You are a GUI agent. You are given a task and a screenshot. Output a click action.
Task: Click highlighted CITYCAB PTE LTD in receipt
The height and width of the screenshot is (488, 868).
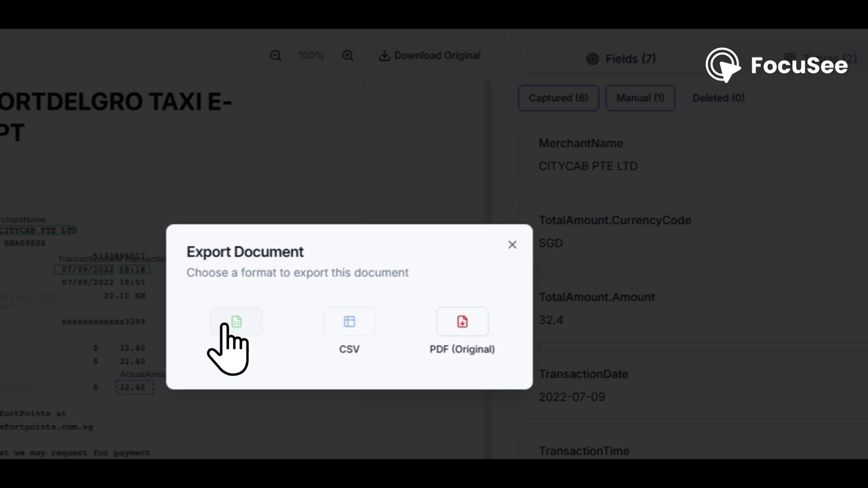click(x=38, y=230)
